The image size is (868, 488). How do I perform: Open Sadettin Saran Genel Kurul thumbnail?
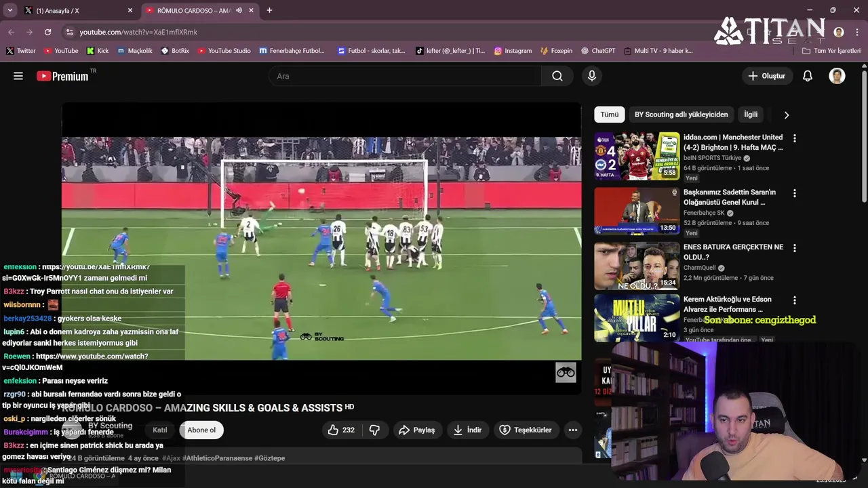point(637,211)
